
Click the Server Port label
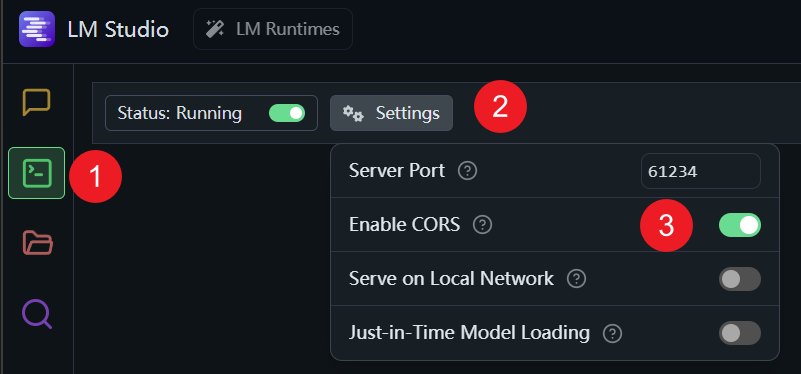(x=397, y=171)
